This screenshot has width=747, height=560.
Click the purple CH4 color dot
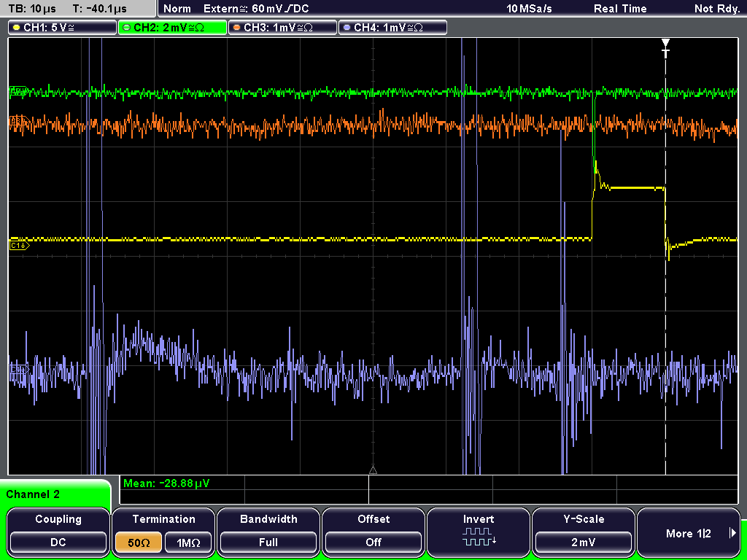click(x=347, y=28)
